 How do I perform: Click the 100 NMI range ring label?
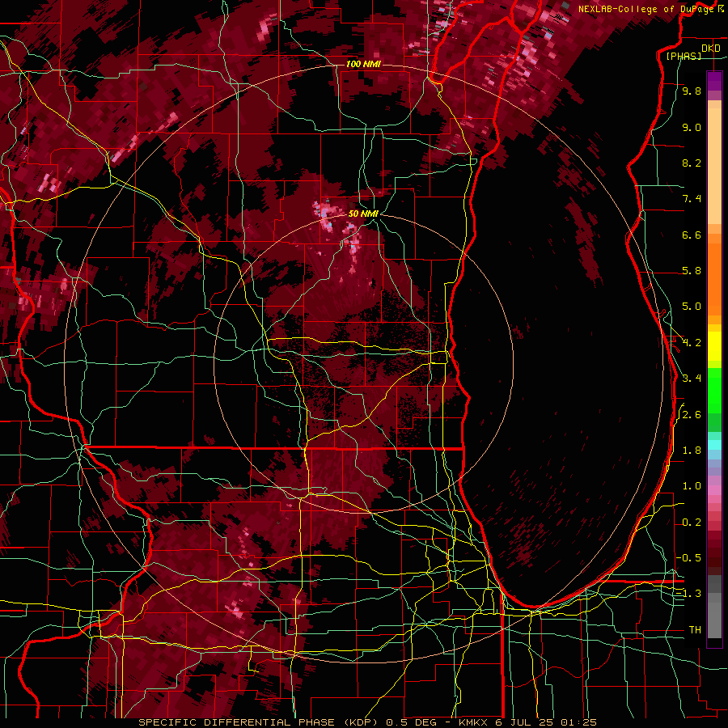point(363,64)
